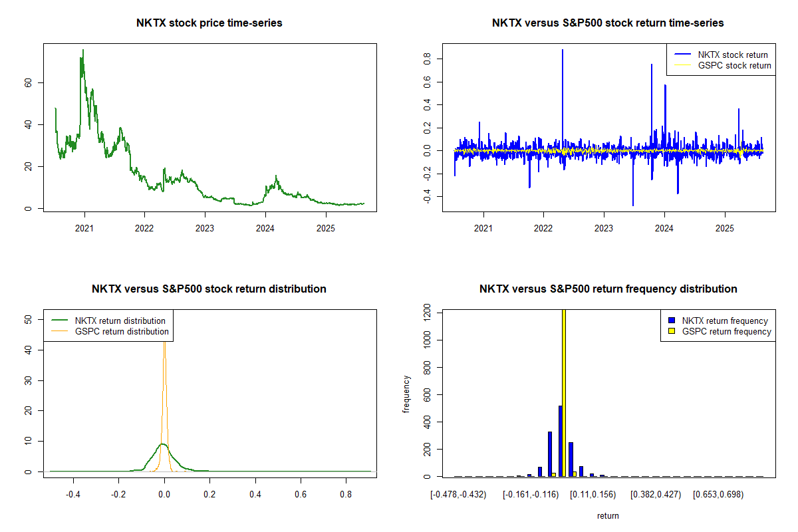Select the "return frequency distribution" chart title
Viewport: 798px width, 532px height.
(608, 289)
